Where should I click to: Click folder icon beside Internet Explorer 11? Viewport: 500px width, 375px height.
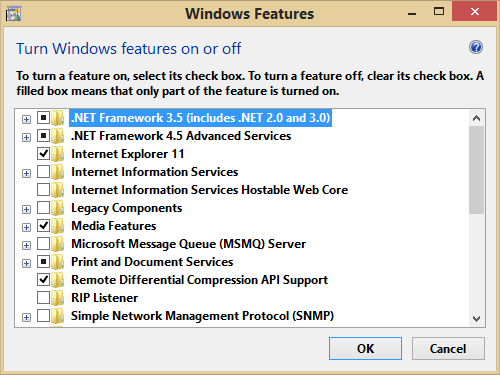[x=58, y=154]
